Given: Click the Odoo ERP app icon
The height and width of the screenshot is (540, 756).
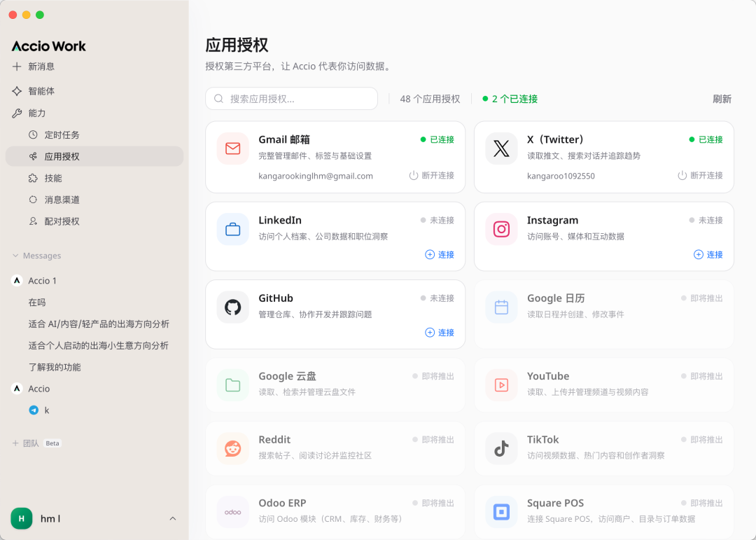Looking at the screenshot, I should pyautogui.click(x=232, y=512).
